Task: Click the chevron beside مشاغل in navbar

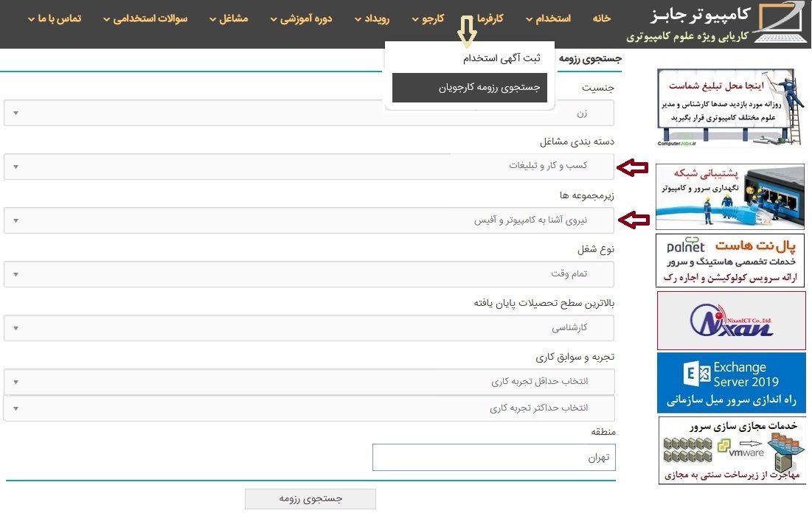Action: click(212, 20)
